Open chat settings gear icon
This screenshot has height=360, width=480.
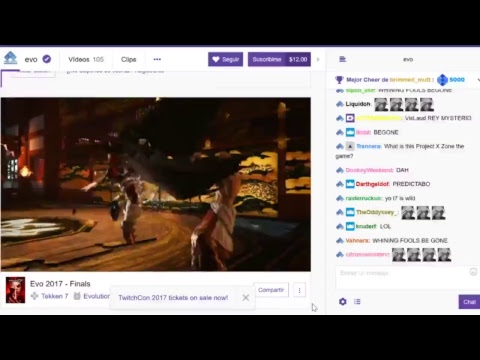pyautogui.click(x=343, y=302)
